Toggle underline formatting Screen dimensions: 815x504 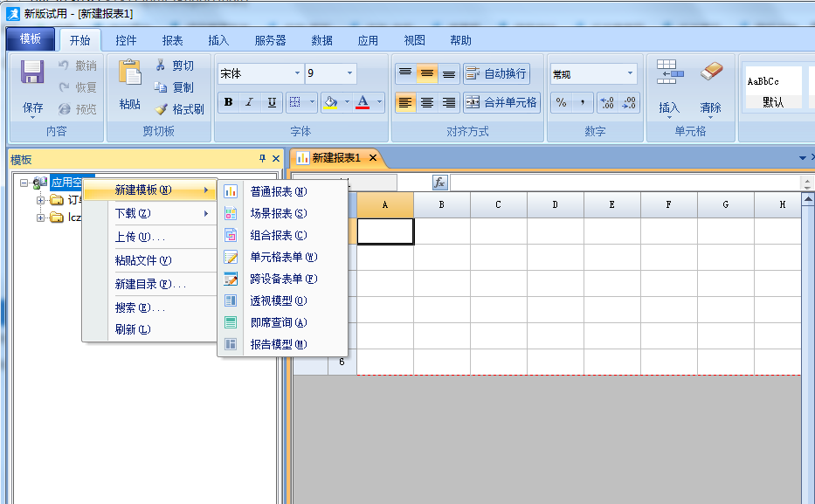pyautogui.click(x=272, y=102)
